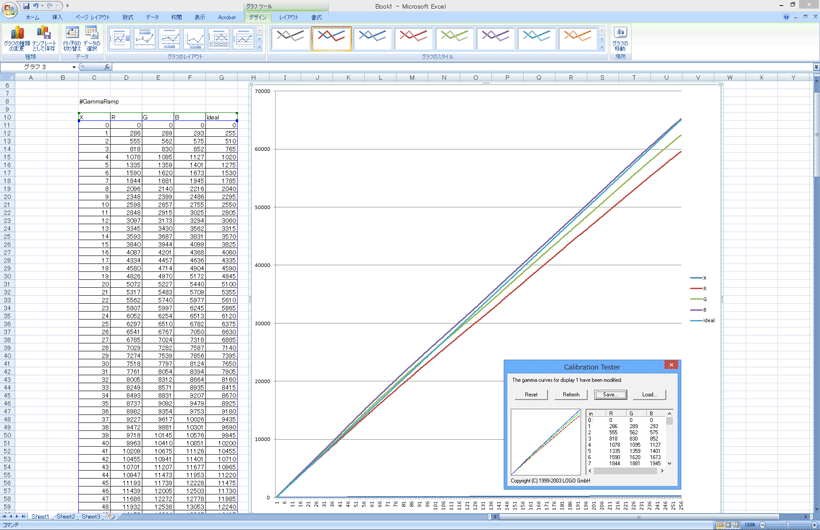Expand the chart layouts gallery More arrow

pos(260,47)
